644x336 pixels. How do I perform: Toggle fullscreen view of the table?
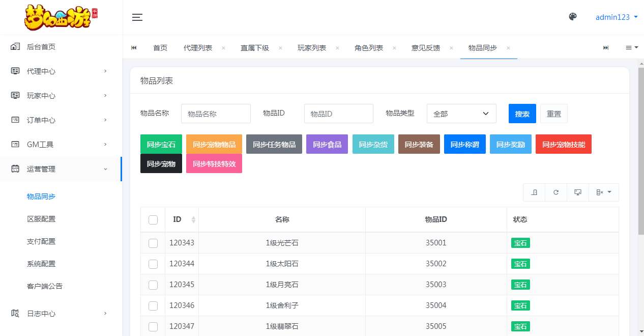point(577,192)
